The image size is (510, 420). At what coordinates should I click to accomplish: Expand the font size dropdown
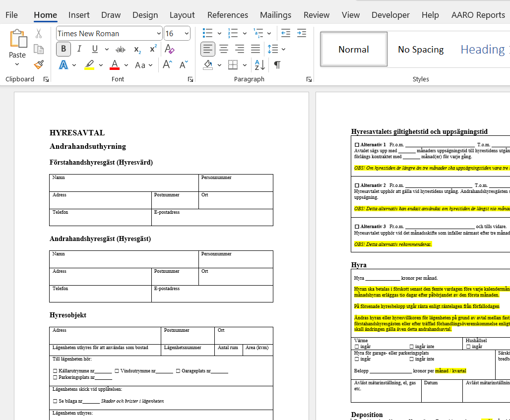(x=187, y=34)
